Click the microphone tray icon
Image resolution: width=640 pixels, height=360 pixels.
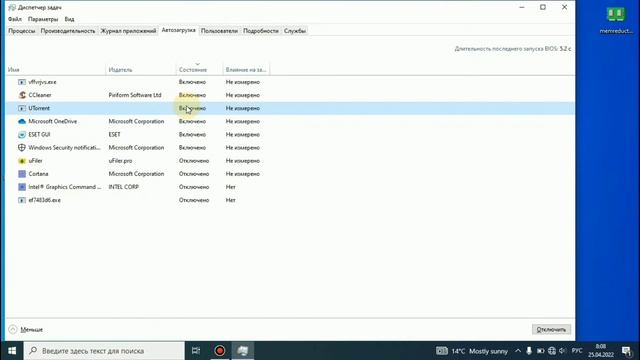tap(529, 351)
